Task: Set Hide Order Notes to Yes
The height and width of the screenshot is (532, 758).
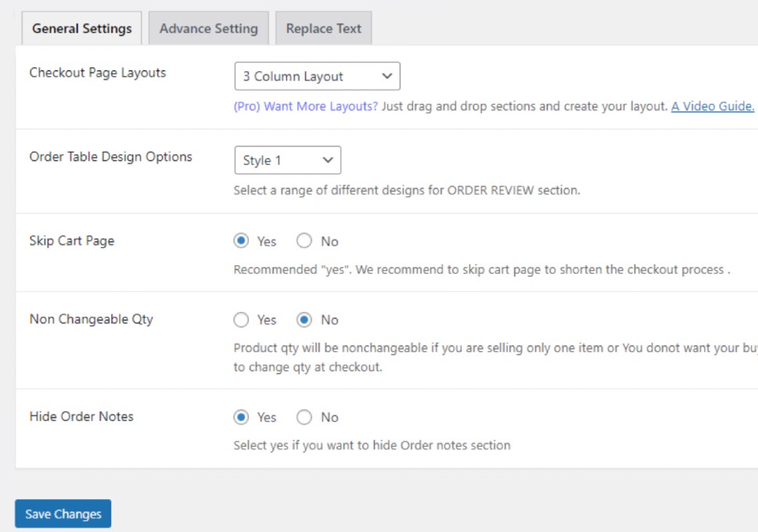Action: [x=242, y=418]
